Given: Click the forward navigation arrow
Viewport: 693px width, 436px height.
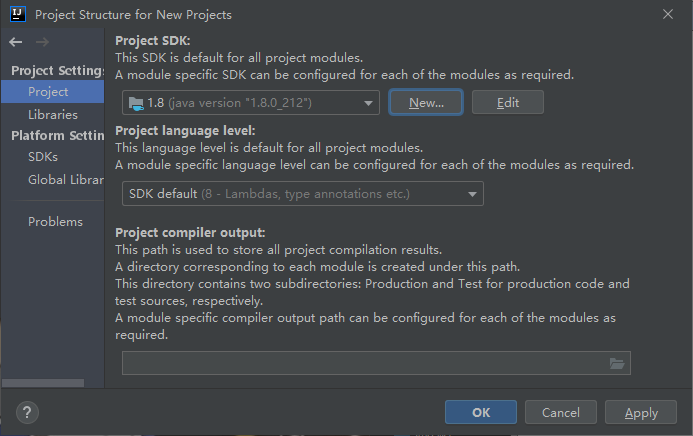Looking at the screenshot, I should point(42,41).
